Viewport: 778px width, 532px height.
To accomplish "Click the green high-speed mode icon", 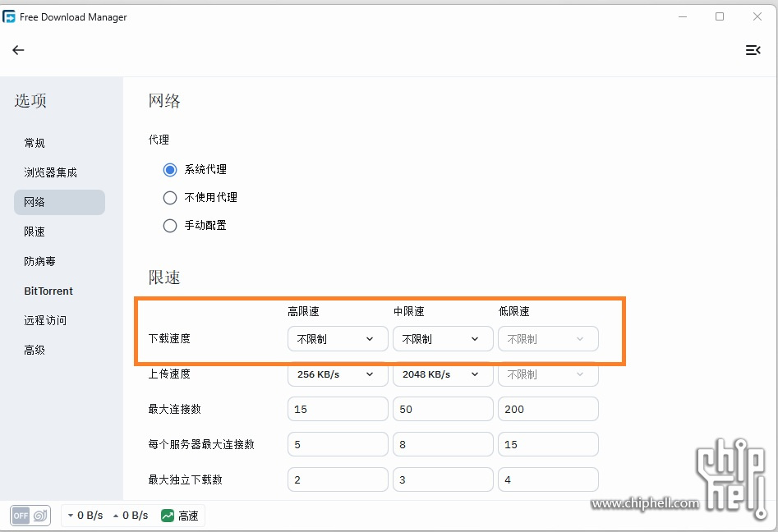I will click(x=168, y=516).
